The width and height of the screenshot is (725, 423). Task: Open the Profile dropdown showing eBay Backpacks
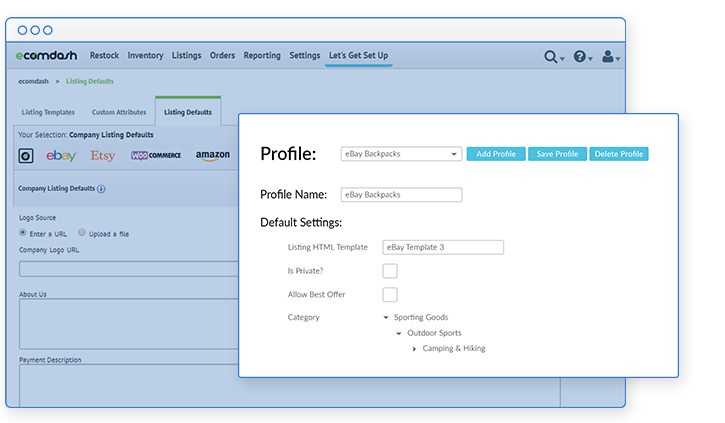(x=400, y=154)
